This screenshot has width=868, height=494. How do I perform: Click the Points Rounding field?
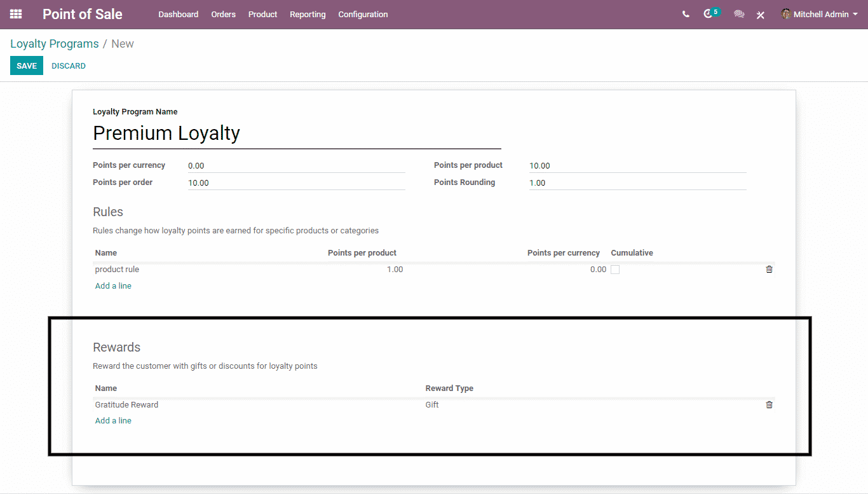[637, 182]
